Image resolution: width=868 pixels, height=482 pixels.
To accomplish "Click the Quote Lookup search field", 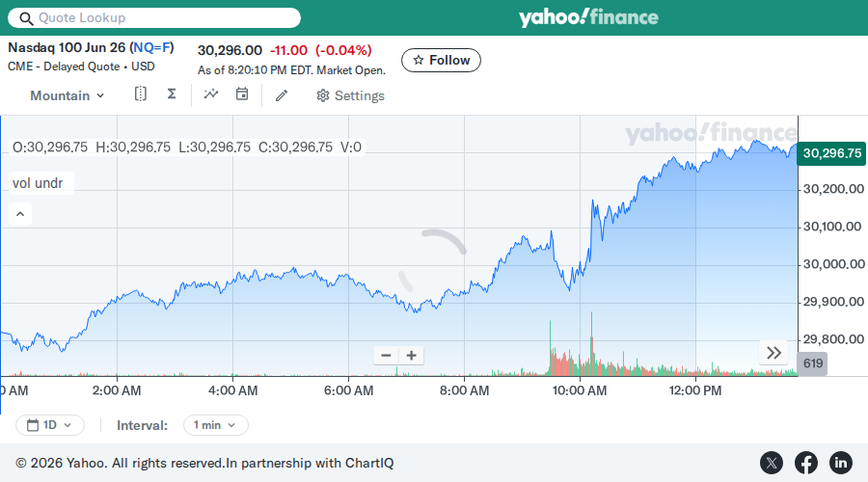I will 154,17.
